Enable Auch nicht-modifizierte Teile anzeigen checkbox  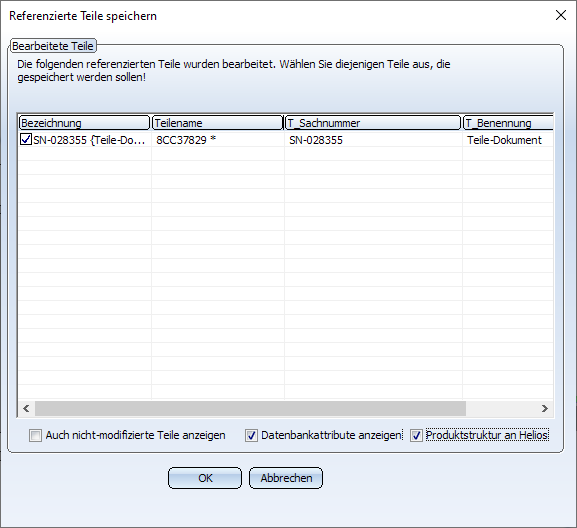click(35, 436)
